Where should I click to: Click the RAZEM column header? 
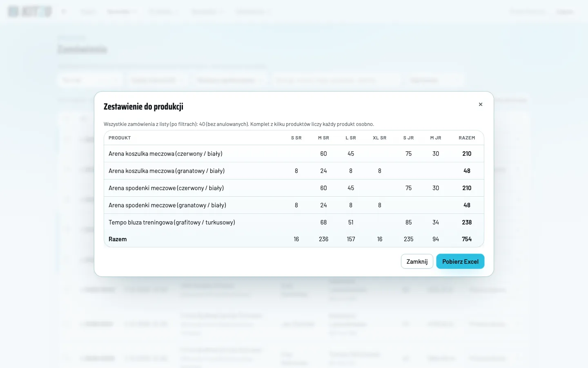point(467,138)
